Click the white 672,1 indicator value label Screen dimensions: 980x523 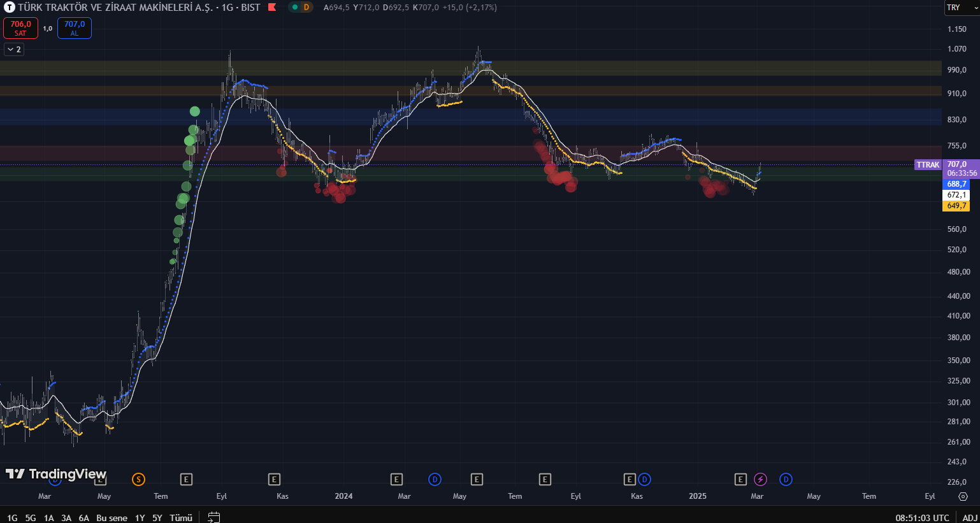tap(956, 195)
